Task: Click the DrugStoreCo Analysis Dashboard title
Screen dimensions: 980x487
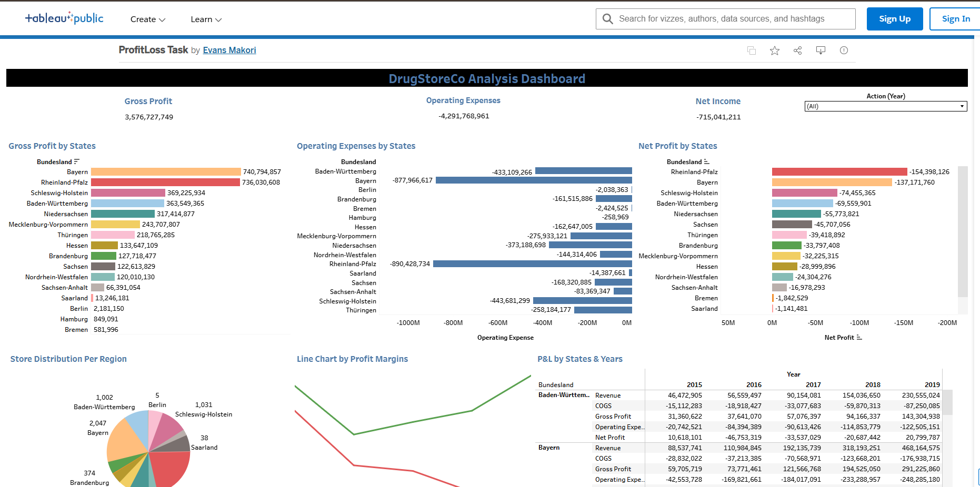Action: [487, 79]
